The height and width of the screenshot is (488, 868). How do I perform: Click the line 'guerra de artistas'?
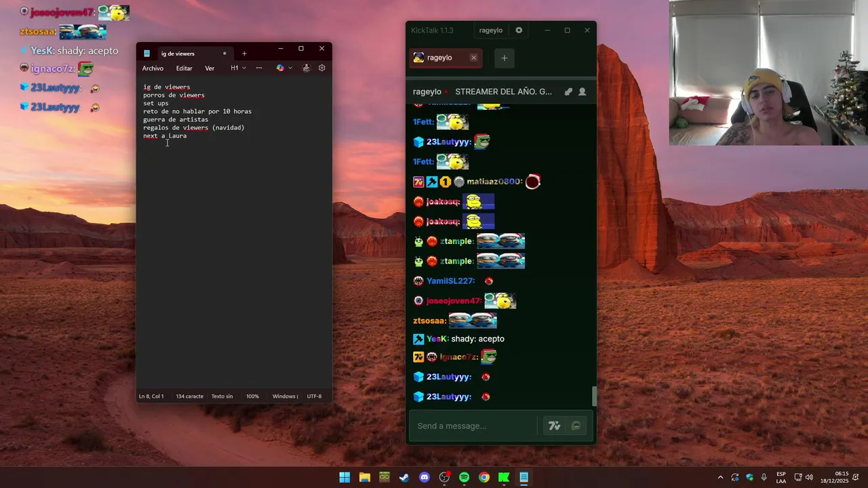(x=176, y=119)
